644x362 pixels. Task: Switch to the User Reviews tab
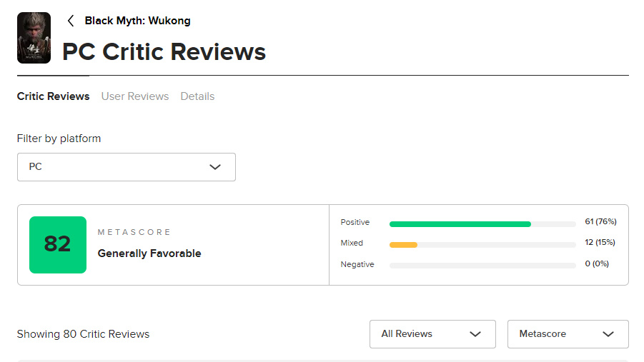pos(135,96)
